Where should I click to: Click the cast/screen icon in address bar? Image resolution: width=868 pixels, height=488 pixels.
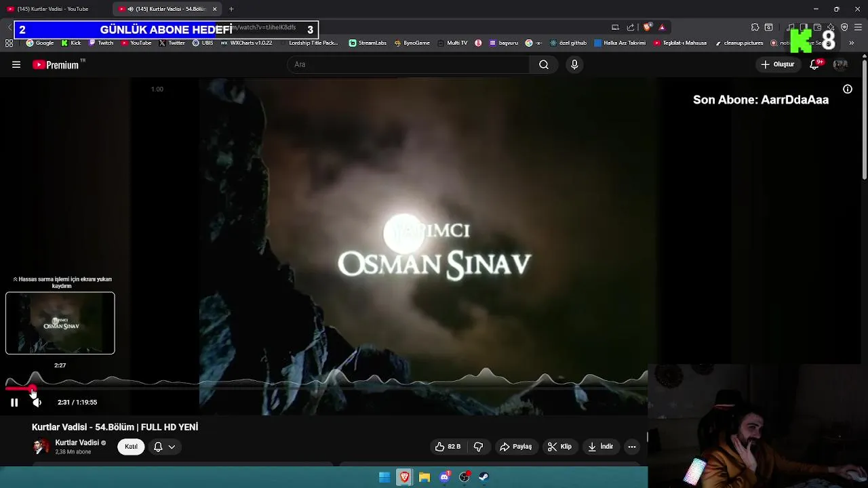tap(615, 27)
